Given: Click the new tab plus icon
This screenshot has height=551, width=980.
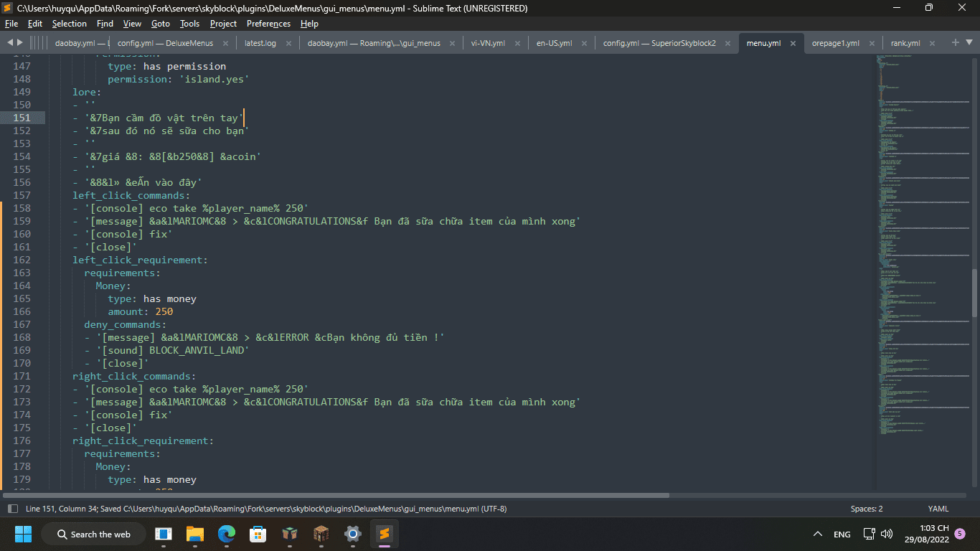Looking at the screenshot, I should click(955, 43).
